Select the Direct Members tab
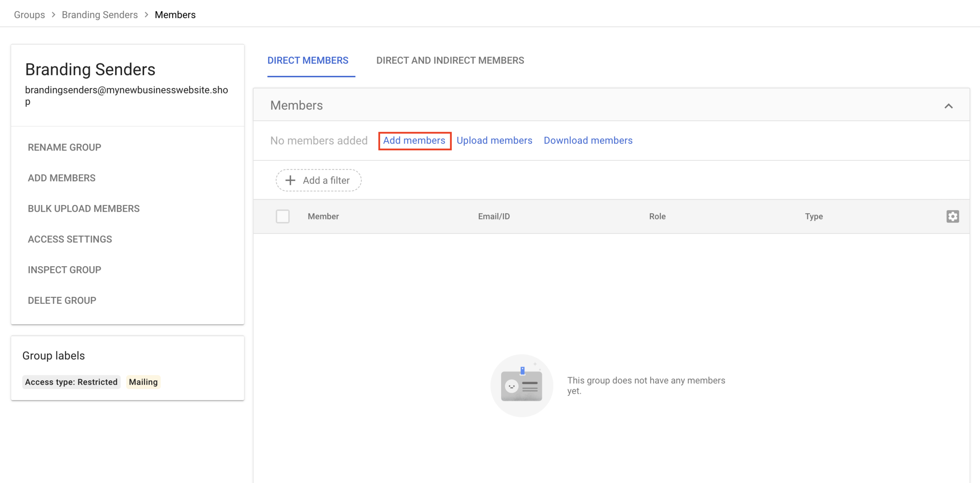Screen dimensions: 980x483 [x=308, y=61]
